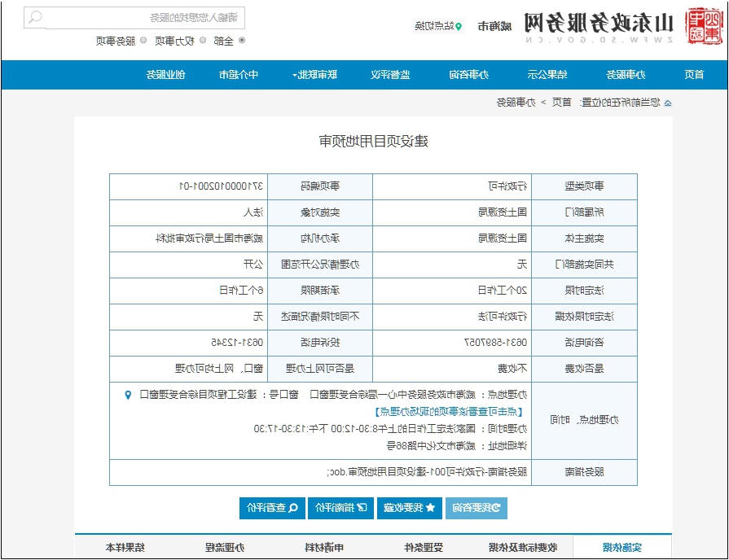Click the 法人 value in 实施对象 row

click(253, 212)
